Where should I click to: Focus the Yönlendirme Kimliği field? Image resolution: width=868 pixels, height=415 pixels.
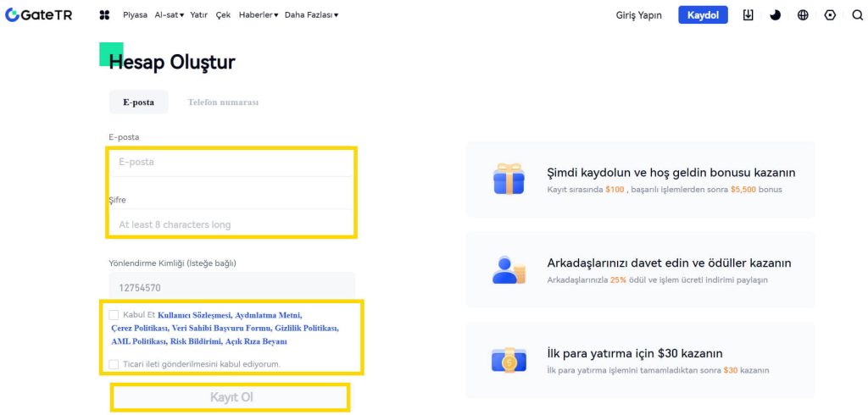click(232, 287)
